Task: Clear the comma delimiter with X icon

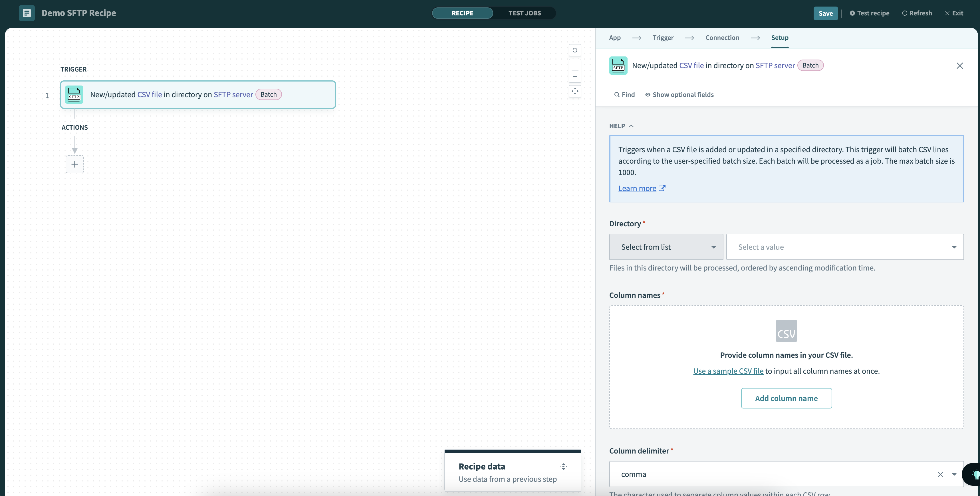Action: [x=940, y=474]
